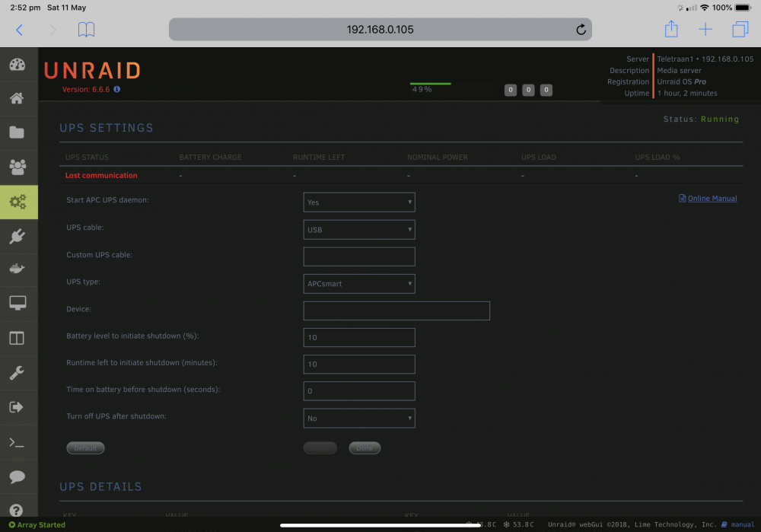Click the UPS LOAD % column header
761x532 pixels.
tap(658, 158)
